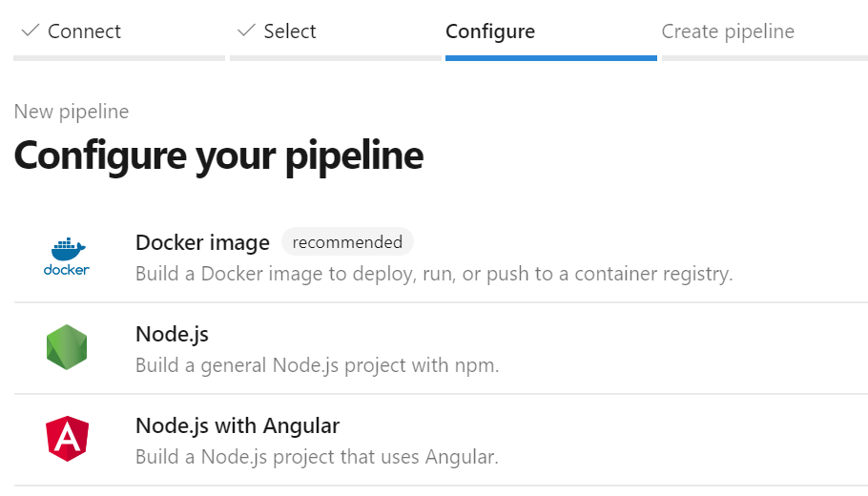The width and height of the screenshot is (868, 496).
Task: Click the Configure your pipeline heading
Action: pos(218,155)
